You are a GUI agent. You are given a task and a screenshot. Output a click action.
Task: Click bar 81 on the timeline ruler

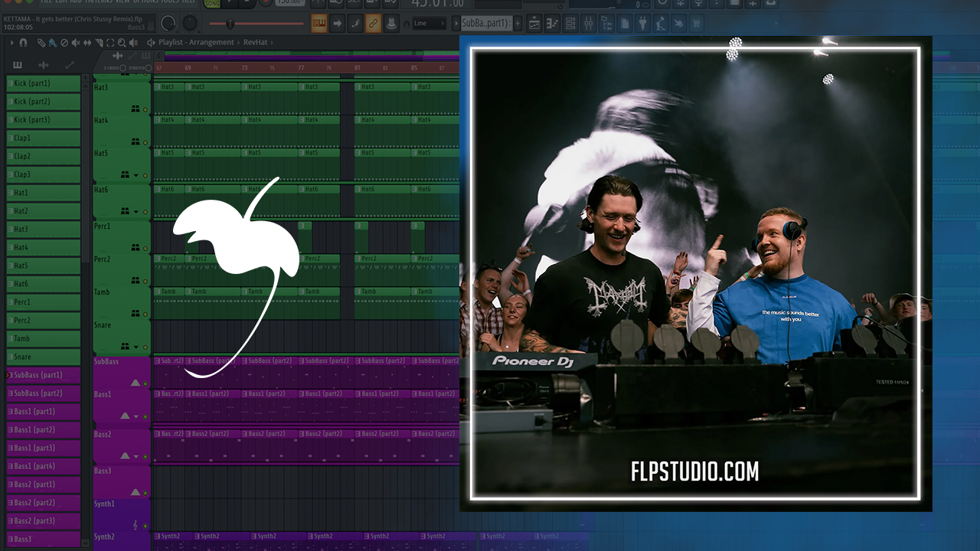[x=358, y=68]
